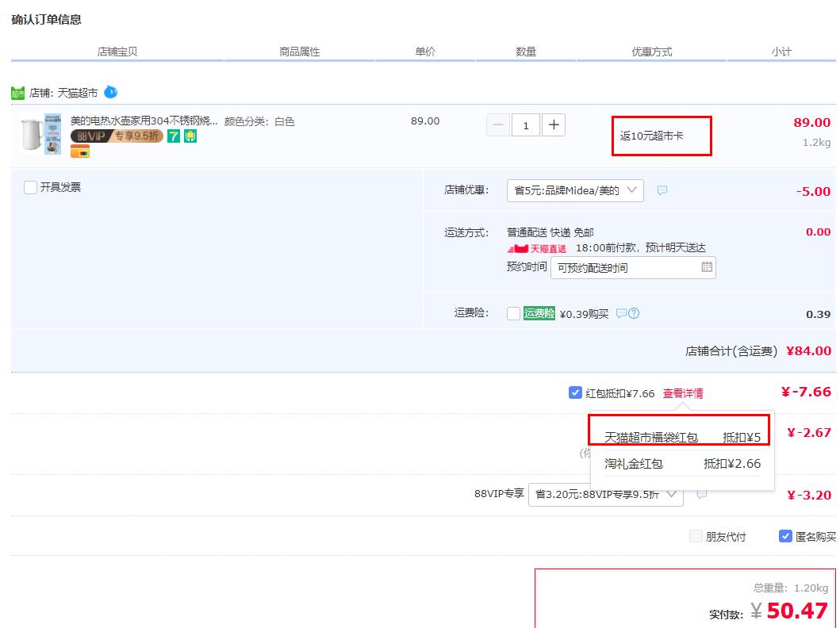Click the quantity input field

pos(526,124)
